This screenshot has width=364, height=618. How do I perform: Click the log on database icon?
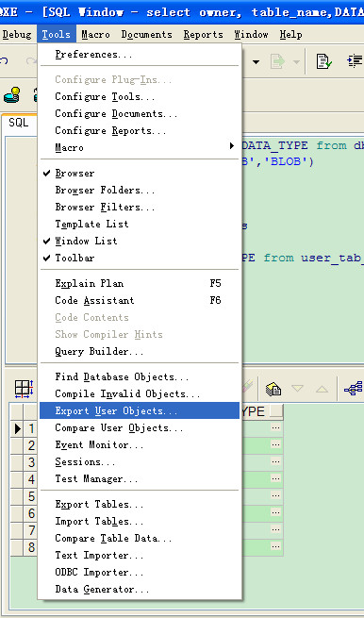pos(11,94)
